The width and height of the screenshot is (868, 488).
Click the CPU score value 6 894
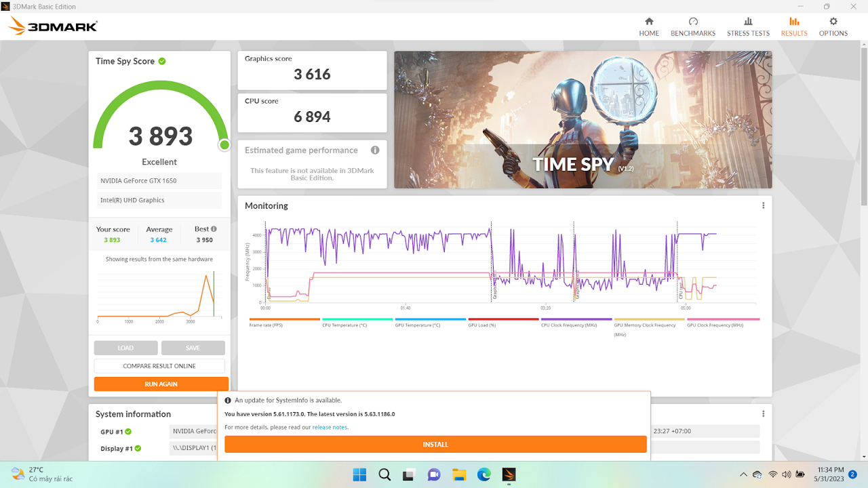coord(312,117)
